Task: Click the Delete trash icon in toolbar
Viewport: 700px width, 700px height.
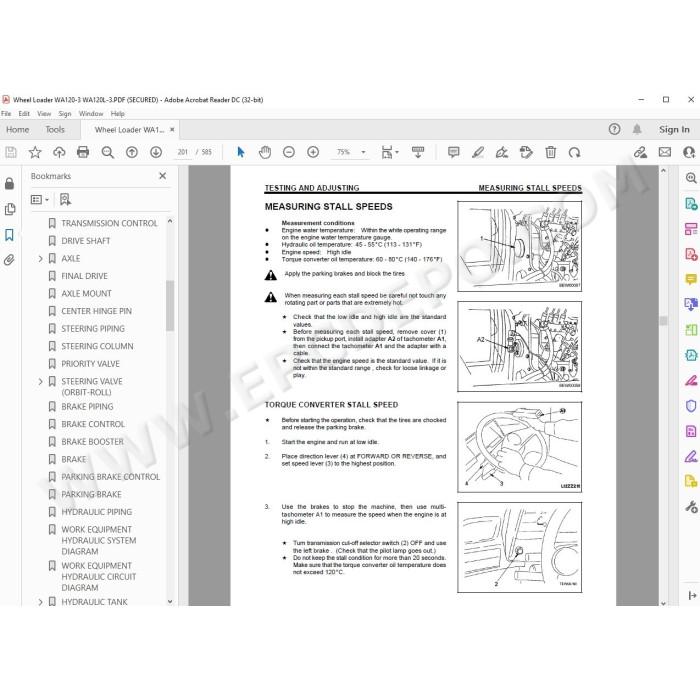Action: pos(550,152)
